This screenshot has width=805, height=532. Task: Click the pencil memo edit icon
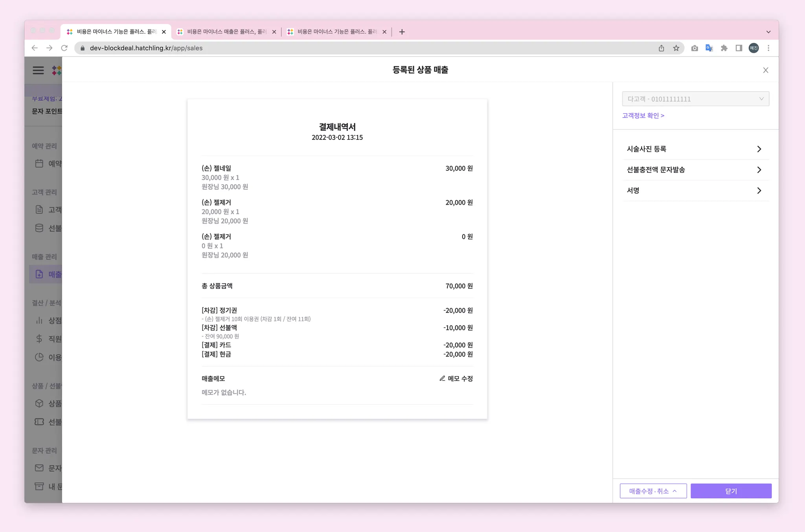click(442, 378)
